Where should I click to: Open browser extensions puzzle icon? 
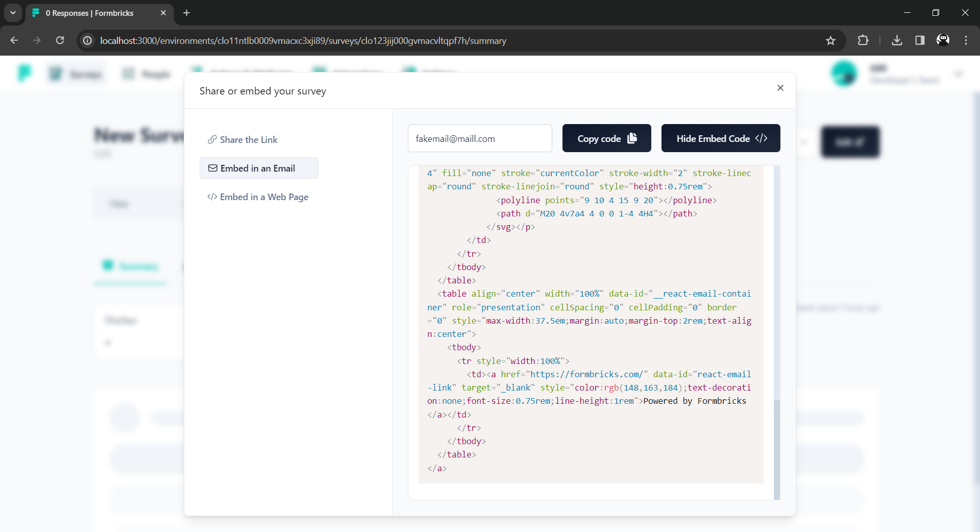[863, 40]
